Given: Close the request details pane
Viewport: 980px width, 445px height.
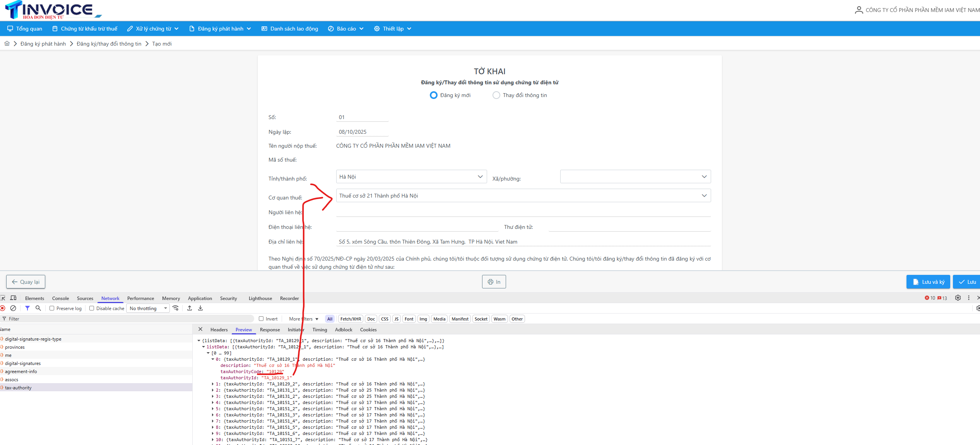Looking at the screenshot, I should (x=200, y=329).
